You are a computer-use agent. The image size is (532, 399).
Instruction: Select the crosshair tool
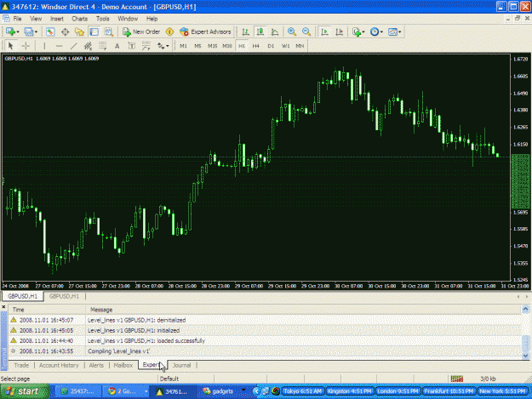point(26,46)
